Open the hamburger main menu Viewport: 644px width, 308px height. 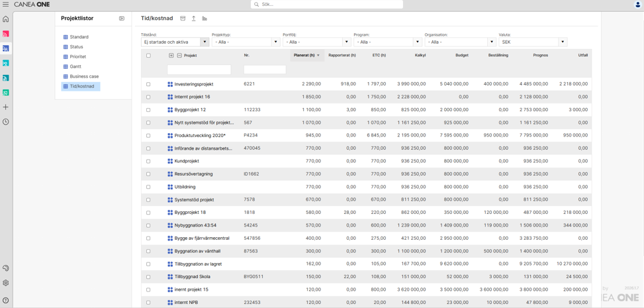point(6,4)
